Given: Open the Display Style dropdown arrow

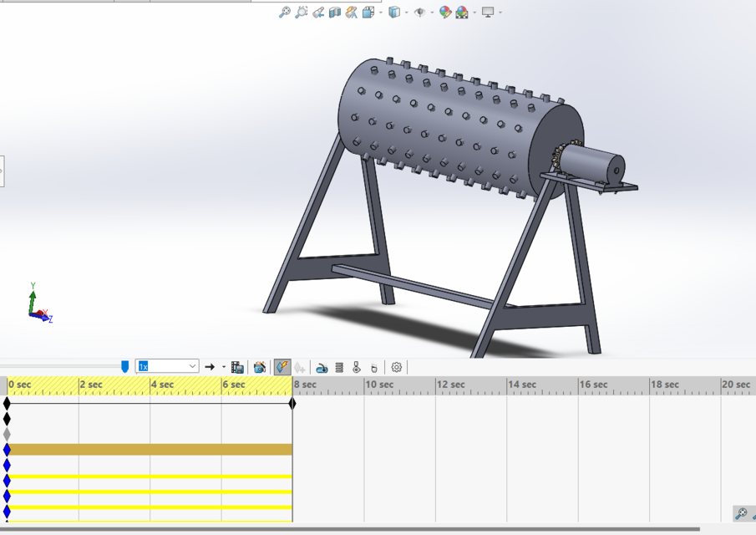Looking at the screenshot, I should coord(406,13).
